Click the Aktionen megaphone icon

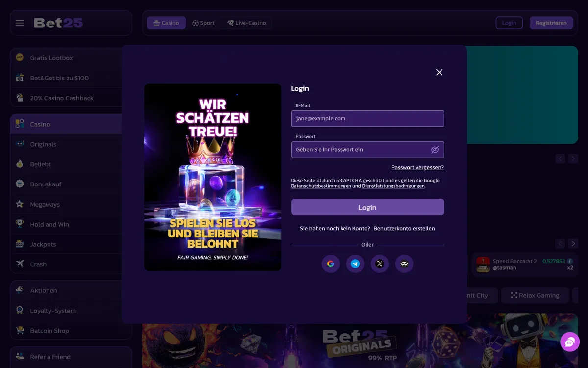click(20, 290)
